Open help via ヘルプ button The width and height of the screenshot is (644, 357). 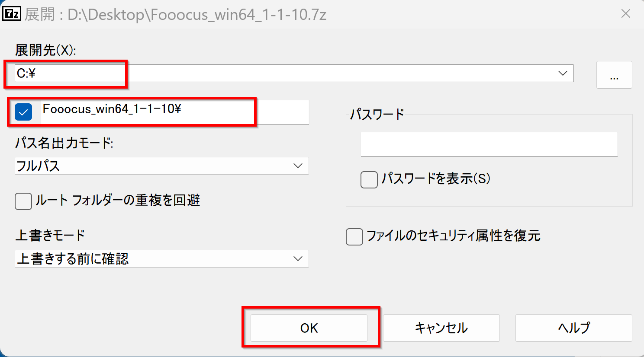point(574,328)
